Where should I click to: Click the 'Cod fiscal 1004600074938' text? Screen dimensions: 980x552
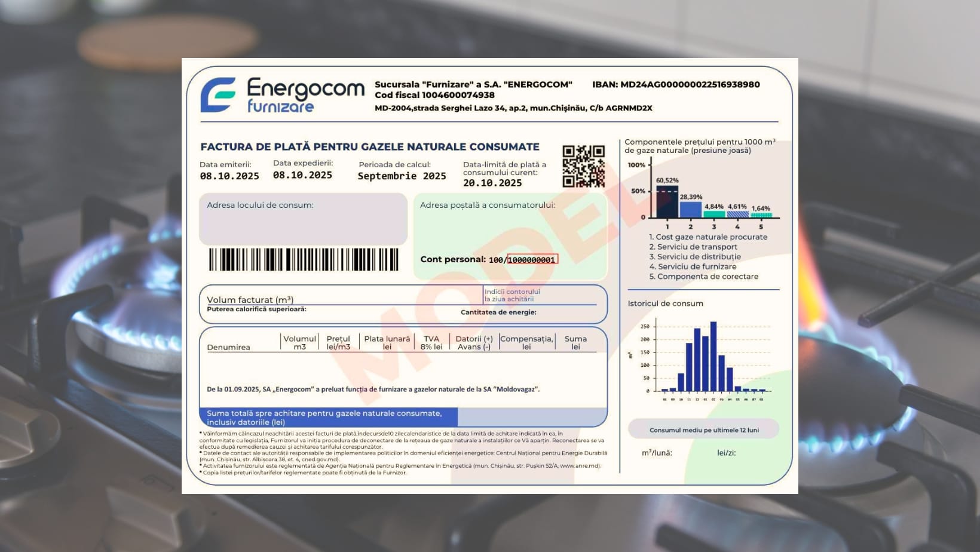click(434, 95)
